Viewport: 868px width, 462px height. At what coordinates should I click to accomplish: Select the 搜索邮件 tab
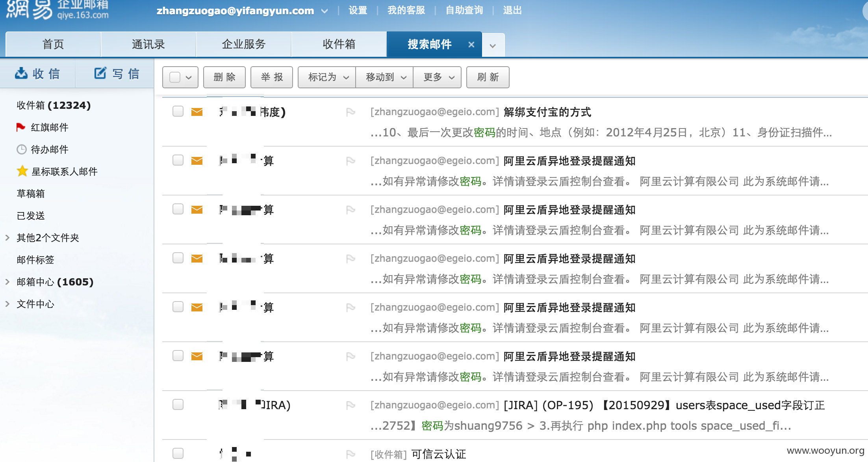click(429, 44)
